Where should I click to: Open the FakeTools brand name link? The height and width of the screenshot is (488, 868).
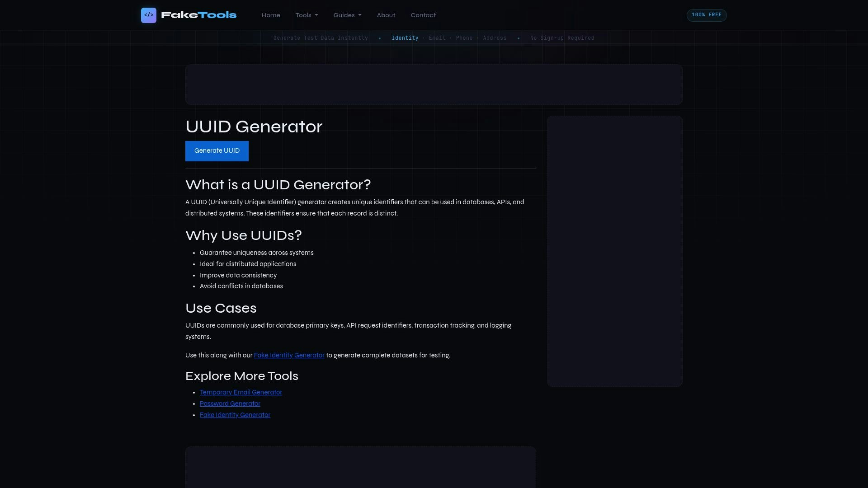pyautogui.click(x=199, y=15)
